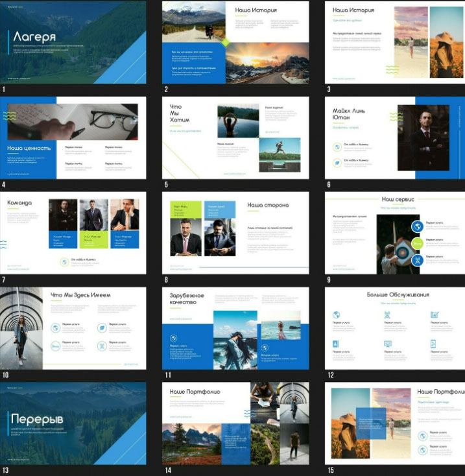Click green middle circle icon on Наш сервис slide

tap(418, 243)
